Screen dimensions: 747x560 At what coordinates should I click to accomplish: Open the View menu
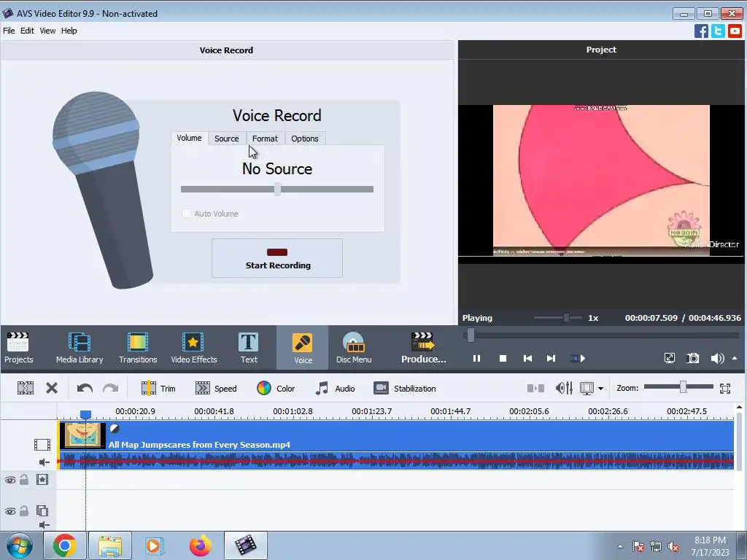(x=47, y=31)
